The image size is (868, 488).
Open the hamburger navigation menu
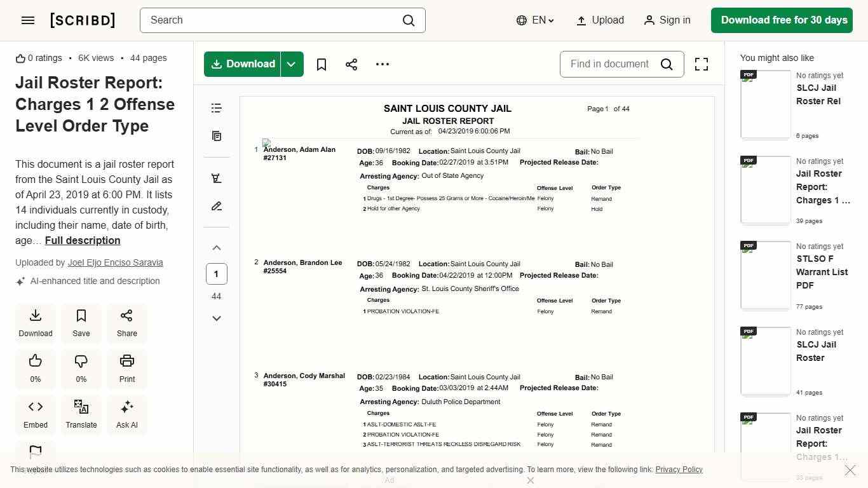coord(28,20)
